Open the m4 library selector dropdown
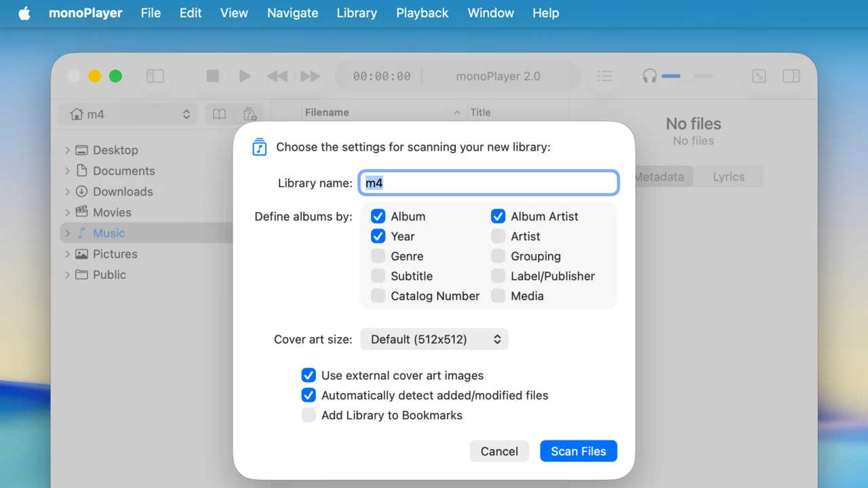This screenshot has height=488, width=868. 127,113
